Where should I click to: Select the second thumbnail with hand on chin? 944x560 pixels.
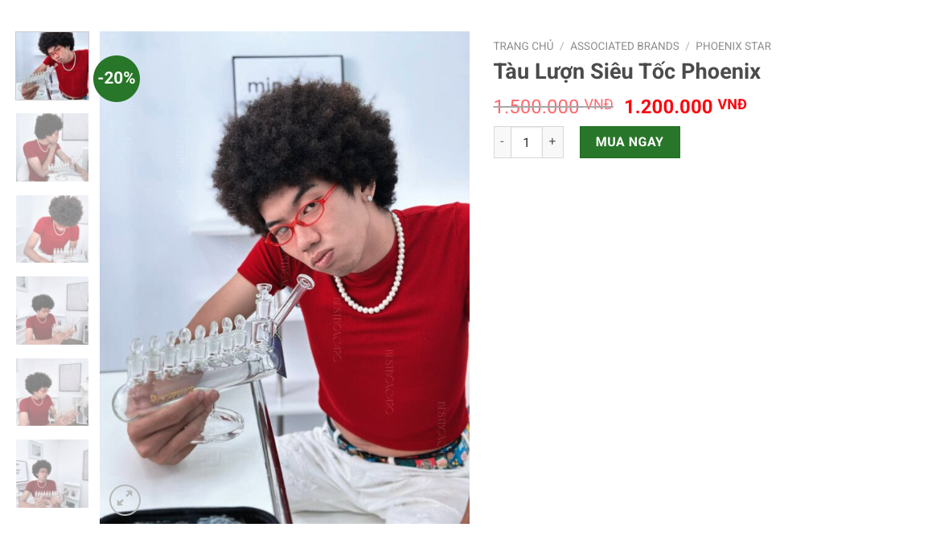coord(52,147)
